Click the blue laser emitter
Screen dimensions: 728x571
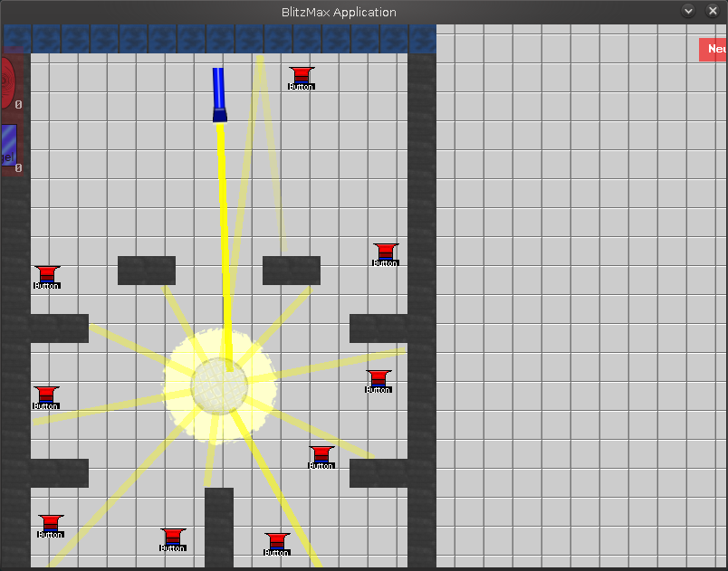click(x=218, y=94)
